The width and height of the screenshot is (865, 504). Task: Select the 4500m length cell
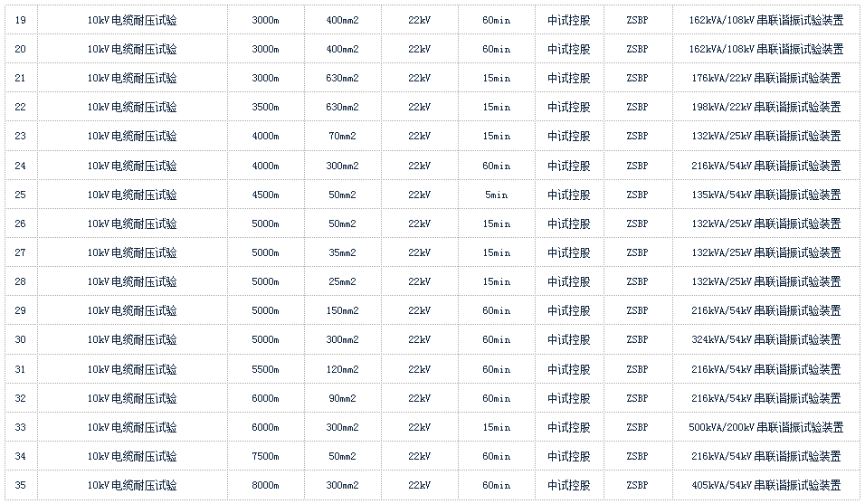pos(265,195)
